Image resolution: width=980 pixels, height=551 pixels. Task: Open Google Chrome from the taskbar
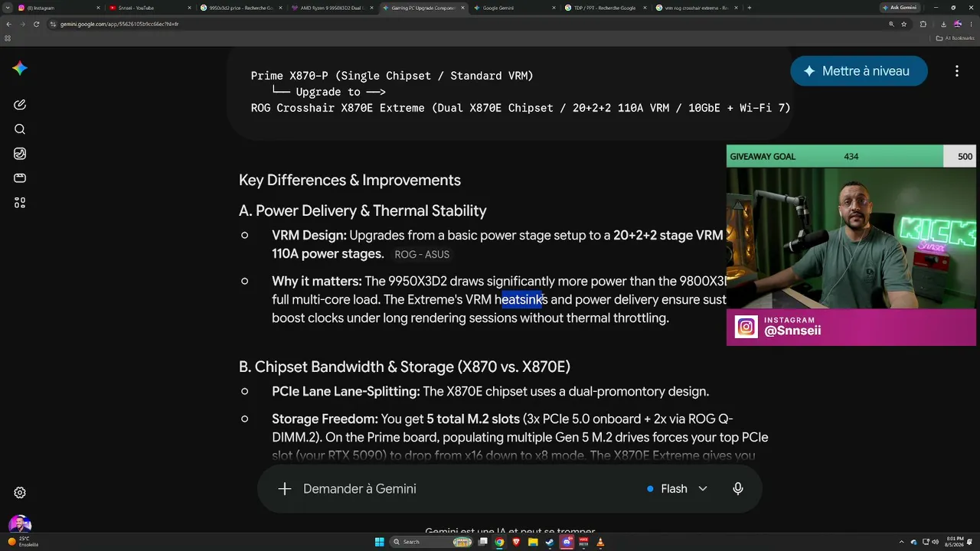click(x=499, y=542)
